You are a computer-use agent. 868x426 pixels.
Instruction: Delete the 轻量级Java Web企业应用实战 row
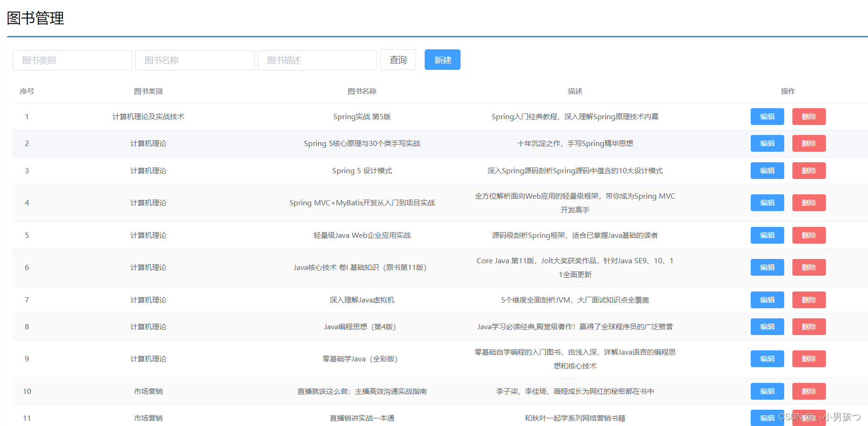click(x=809, y=235)
